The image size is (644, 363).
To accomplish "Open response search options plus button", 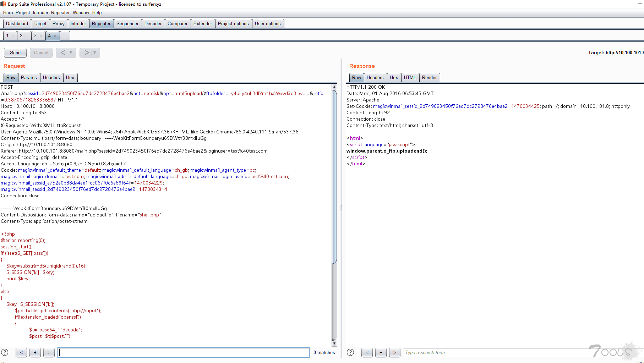I will (x=381, y=352).
